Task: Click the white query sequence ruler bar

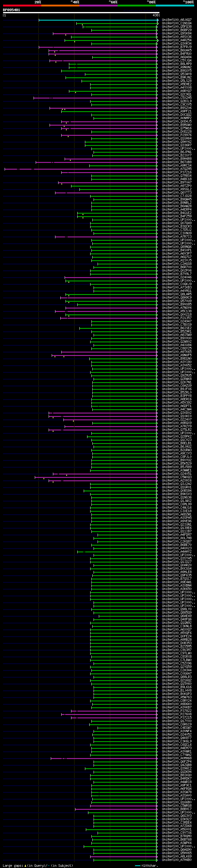Action: [x=81, y=13]
